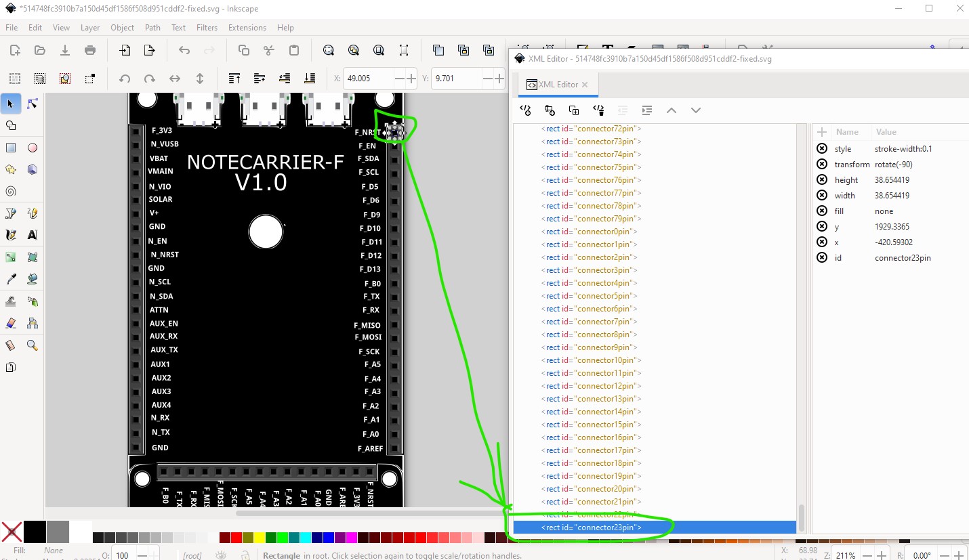Open the Filters menu
The image size is (969, 560).
[x=207, y=28]
